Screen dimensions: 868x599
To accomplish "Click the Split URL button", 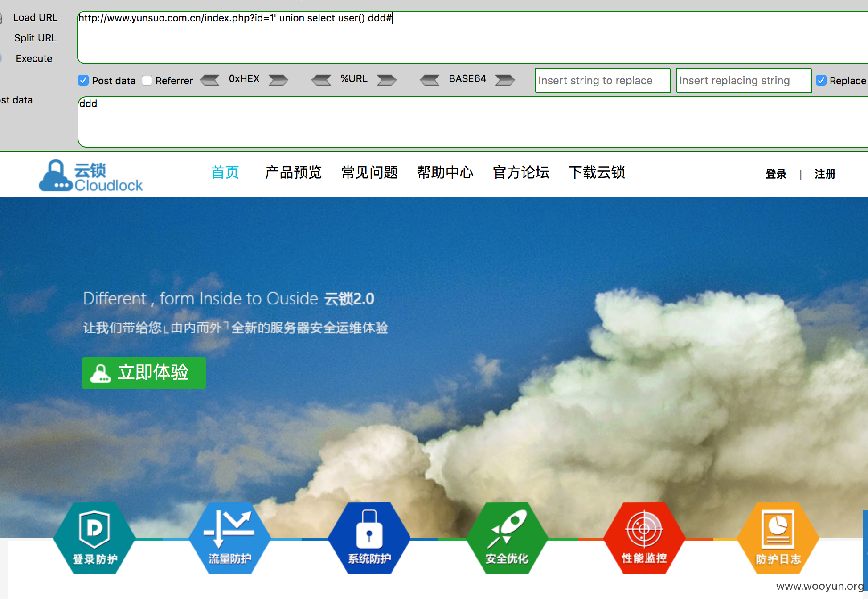I will coord(35,38).
